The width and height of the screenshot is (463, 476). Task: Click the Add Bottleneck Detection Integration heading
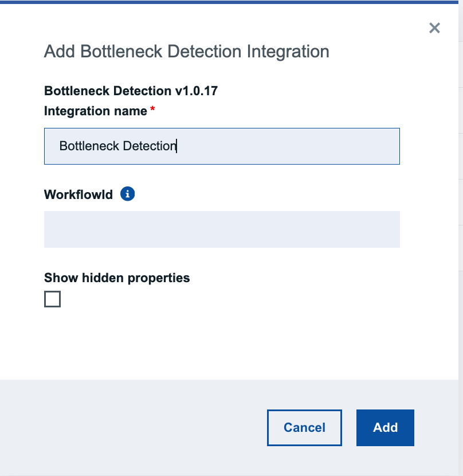[x=187, y=51]
